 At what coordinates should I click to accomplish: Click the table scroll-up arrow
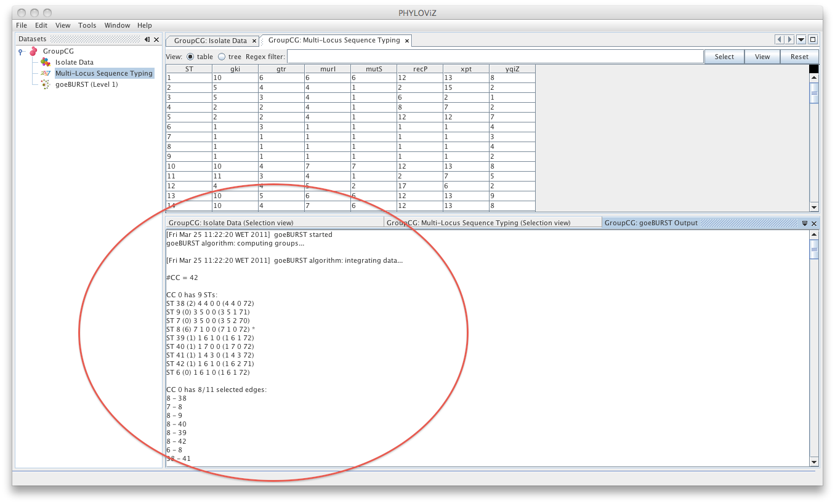coord(814,78)
